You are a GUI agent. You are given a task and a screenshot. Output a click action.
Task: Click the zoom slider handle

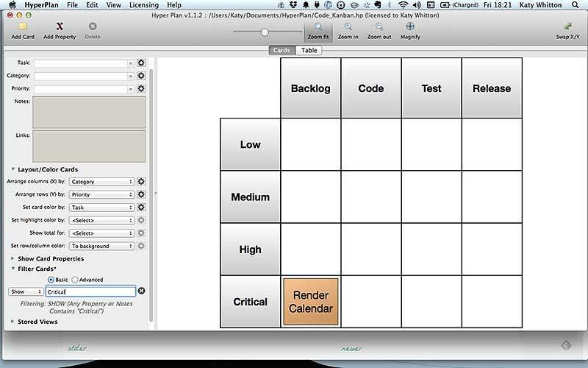tap(265, 32)
